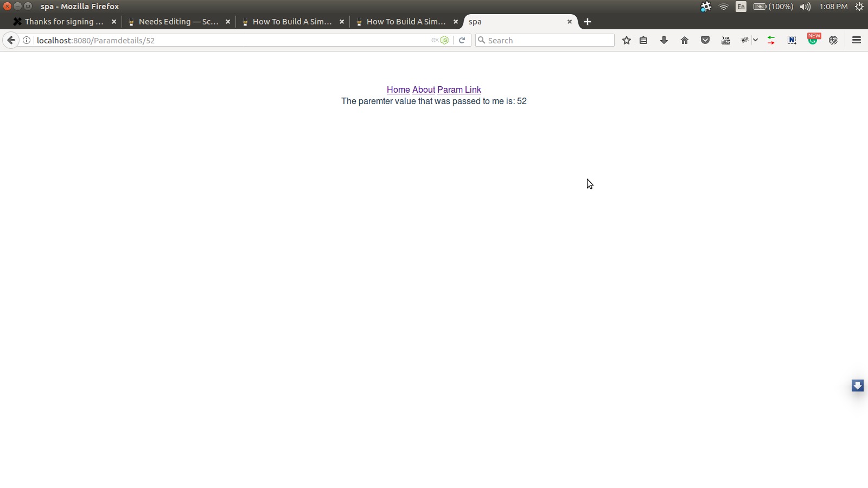Follow the About link

click(424, 90)
